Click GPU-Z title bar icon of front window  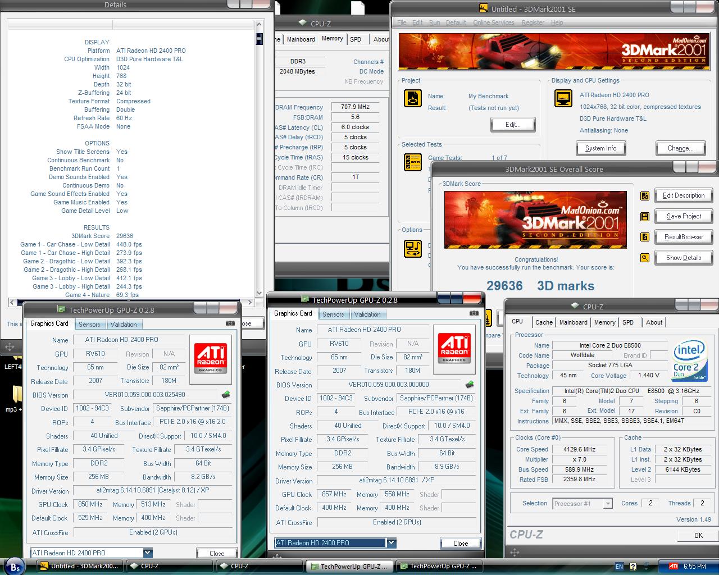click(305, 299)
